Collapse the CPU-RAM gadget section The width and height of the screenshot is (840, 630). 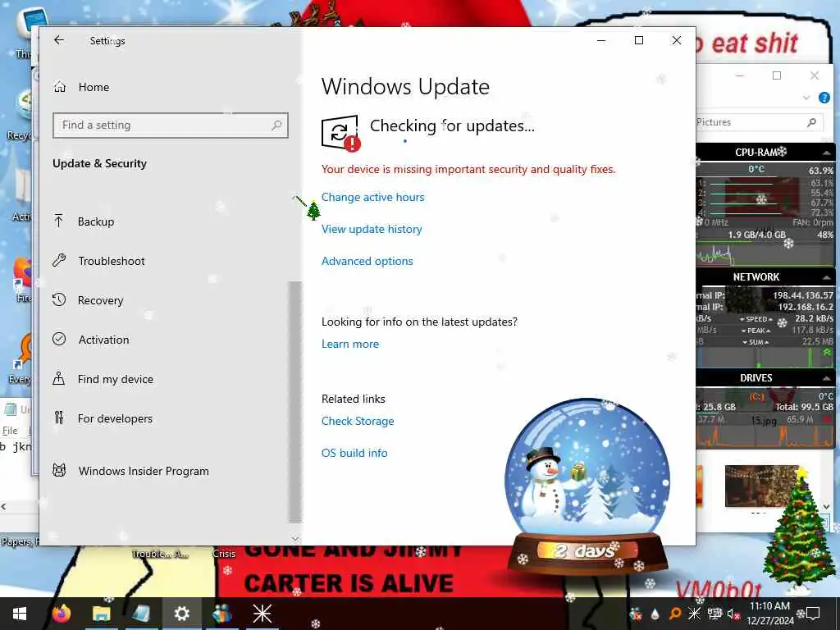pyautogui.click(x=827, y=153)
